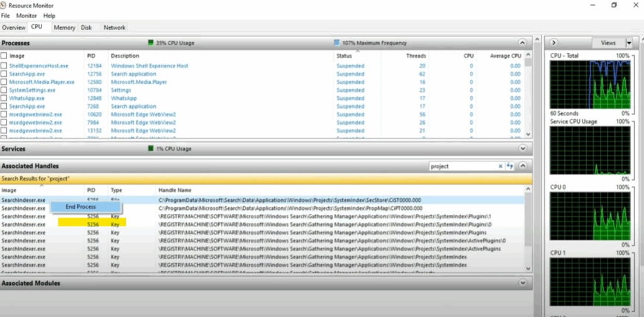
Task: Click the Resource Monitor title bar icon
Action: (x=4, y=5)
